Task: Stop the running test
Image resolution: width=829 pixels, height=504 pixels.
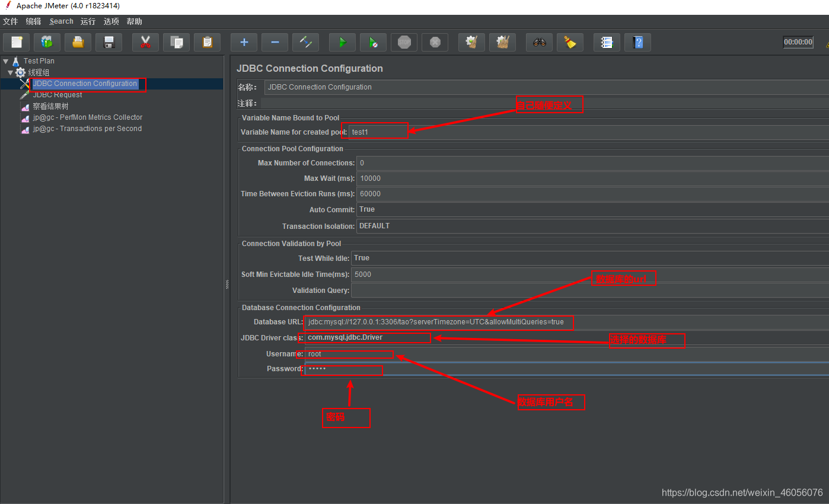Action: tap(404, 42)
